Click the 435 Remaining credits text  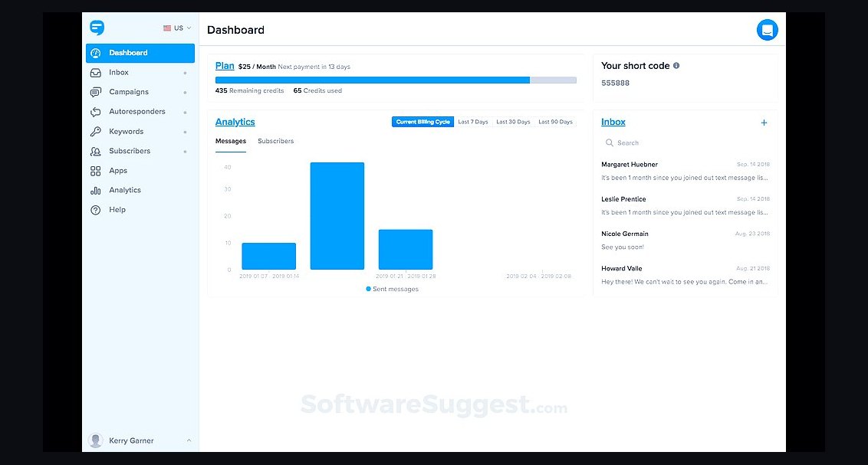point(250,90)
